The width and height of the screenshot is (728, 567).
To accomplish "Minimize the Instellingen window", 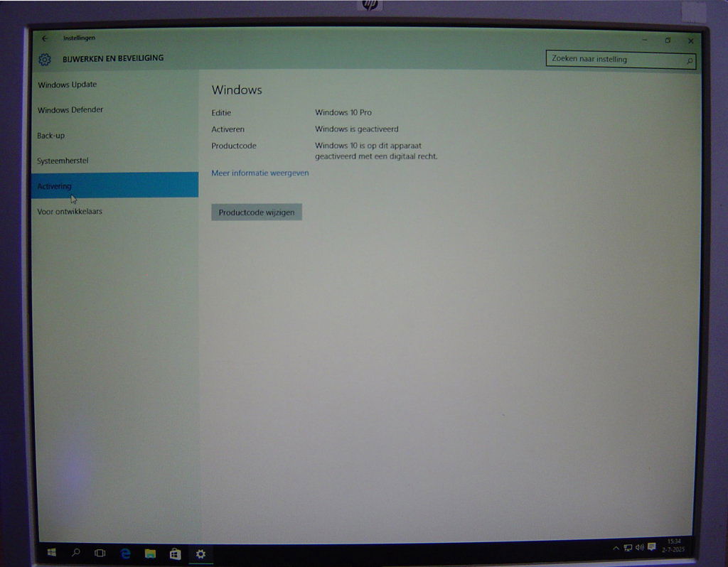I will click(644, 40).
